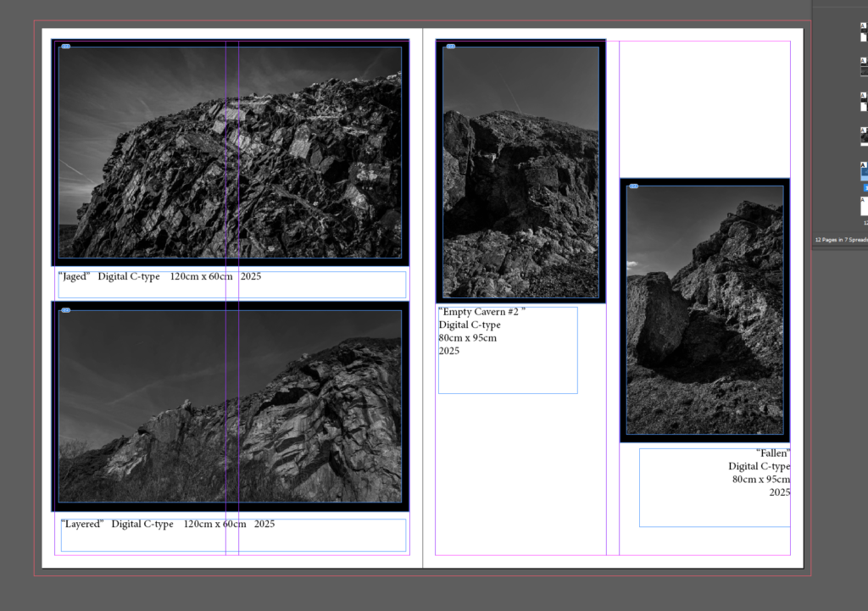Image resolution: width=868 pixels, height=611 pixels.
Task: Click "2025" in the Empty Cavern caption
Action: click(449, 351)
